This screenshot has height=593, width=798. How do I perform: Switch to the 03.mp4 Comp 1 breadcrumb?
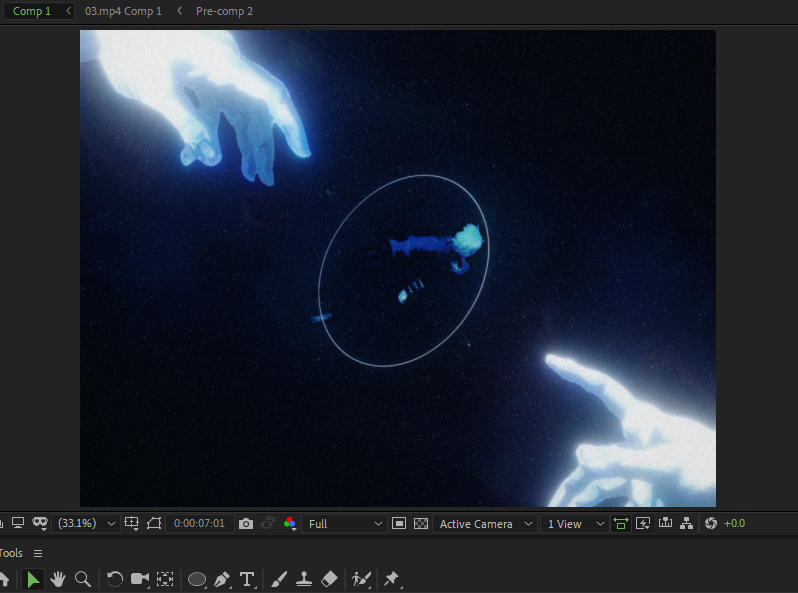click(x=123, y=11)
